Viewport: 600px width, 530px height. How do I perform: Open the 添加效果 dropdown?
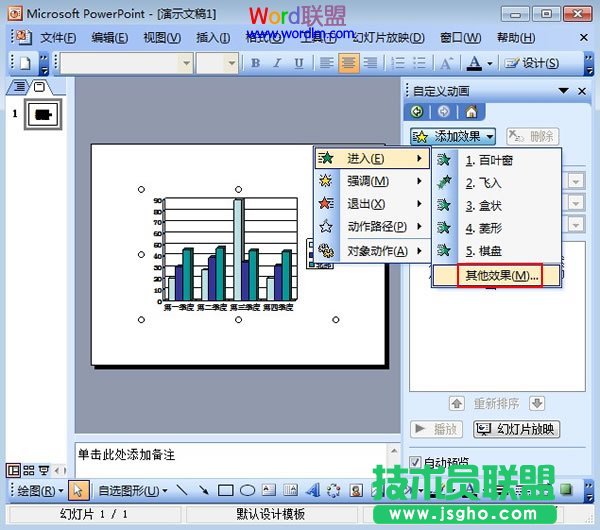453,136
